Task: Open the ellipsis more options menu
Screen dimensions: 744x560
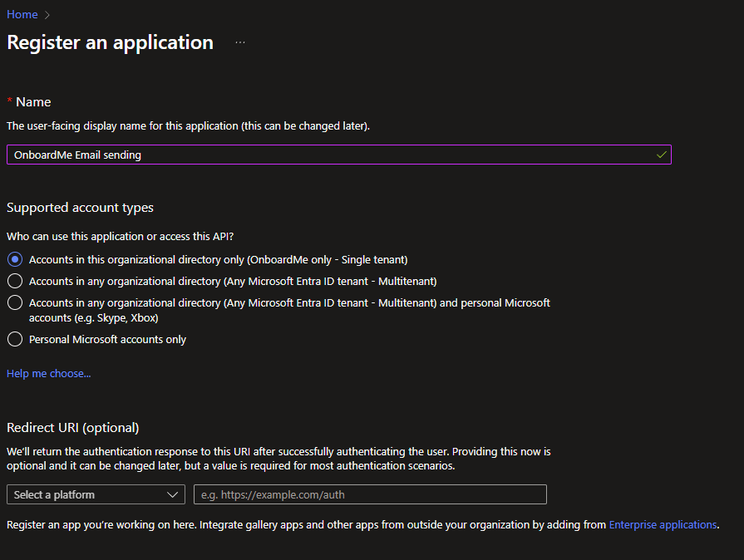Action: click(x=240, y=42)
